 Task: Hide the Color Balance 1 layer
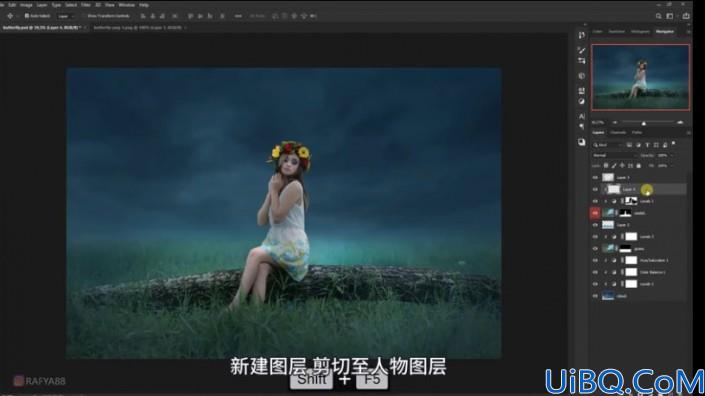(x=595, y=272)
